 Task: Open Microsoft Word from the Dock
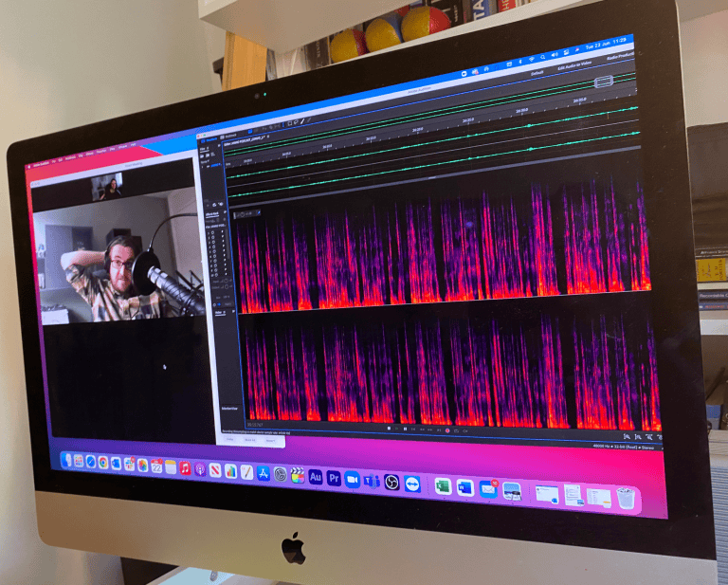click(465, 488)
